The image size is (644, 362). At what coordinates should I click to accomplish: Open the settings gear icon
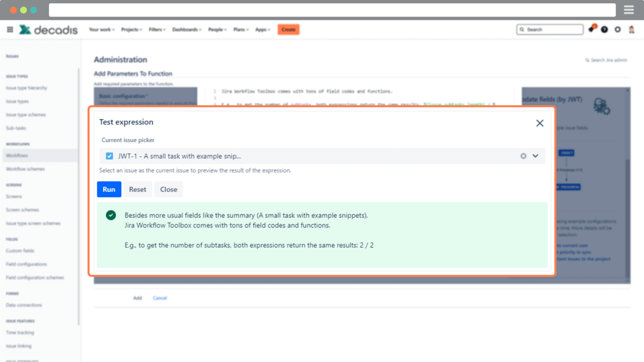point(618,29)
